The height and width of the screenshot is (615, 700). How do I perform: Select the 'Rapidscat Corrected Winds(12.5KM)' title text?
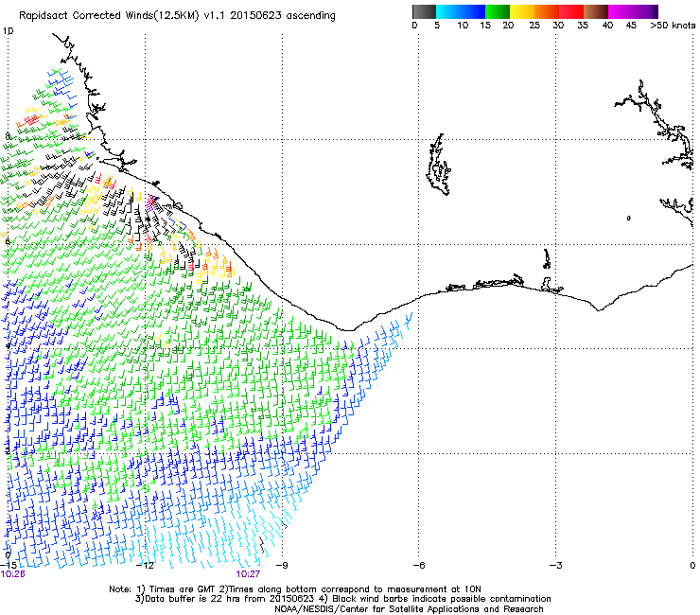[109, 16]
